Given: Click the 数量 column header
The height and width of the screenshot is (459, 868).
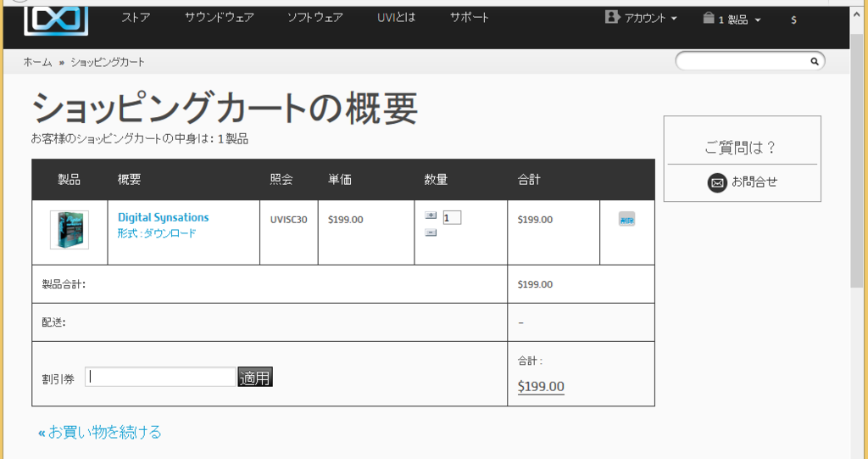Looking at the screenshot, I should click(x=436, y=180).
